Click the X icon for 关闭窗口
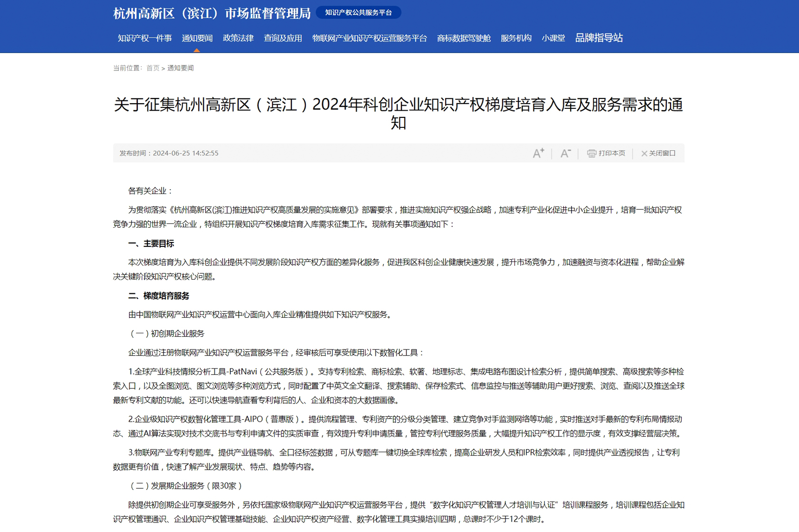This screenshot has width=799, height=532. 644,154
